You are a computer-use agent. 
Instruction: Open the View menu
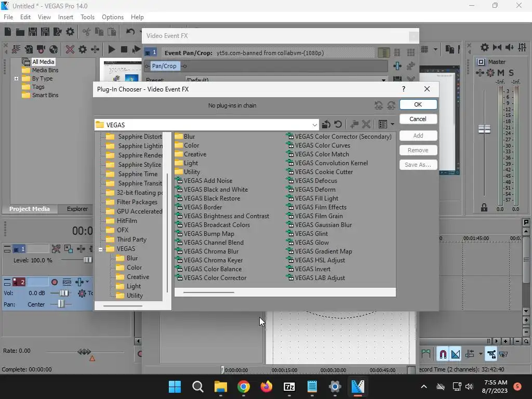click(44, 17)
